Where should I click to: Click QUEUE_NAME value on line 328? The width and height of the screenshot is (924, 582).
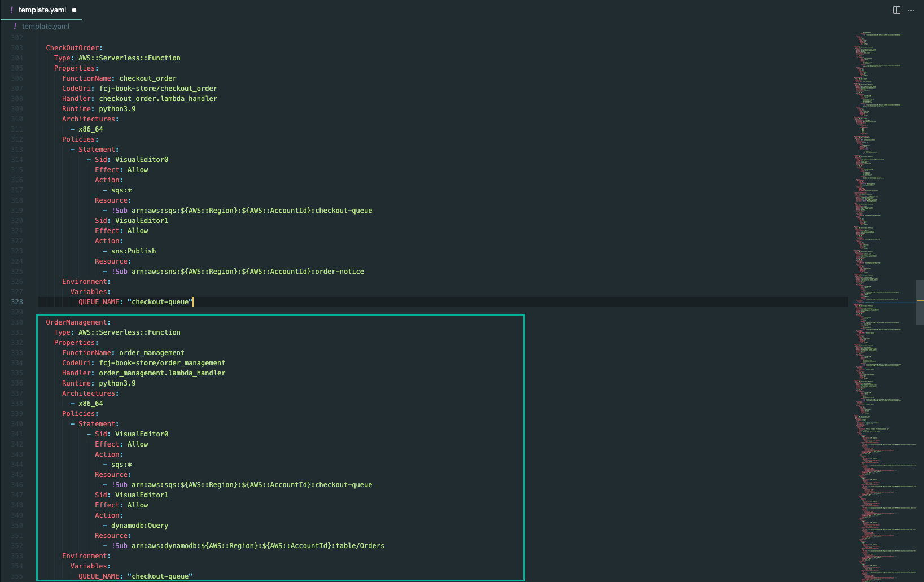click(x=160, y=302)
